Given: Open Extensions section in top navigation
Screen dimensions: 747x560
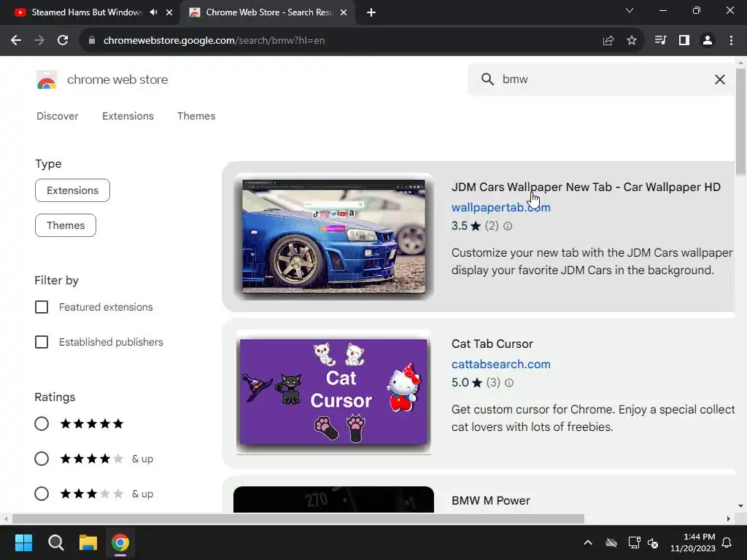Looking at the screenshot, I should coord(128,116).
